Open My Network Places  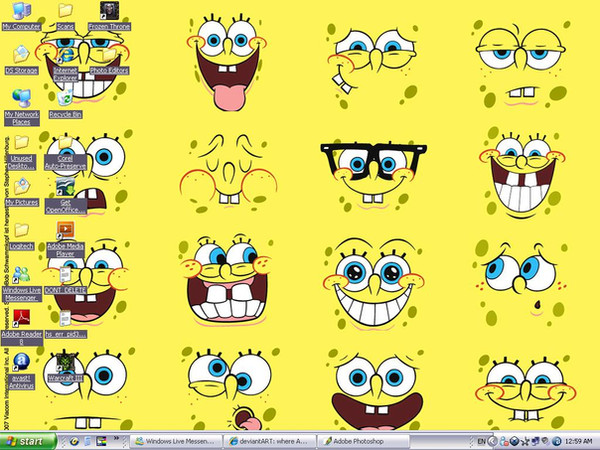[20, 97]
